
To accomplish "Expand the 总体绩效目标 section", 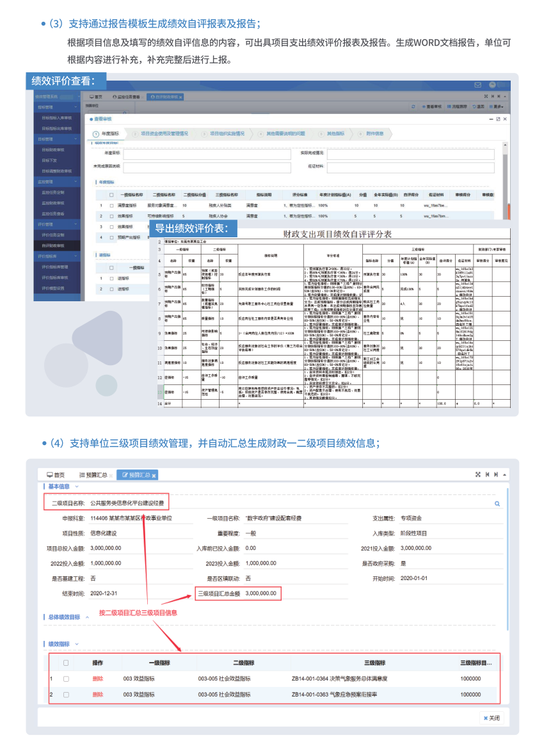I will coord(86,617).
